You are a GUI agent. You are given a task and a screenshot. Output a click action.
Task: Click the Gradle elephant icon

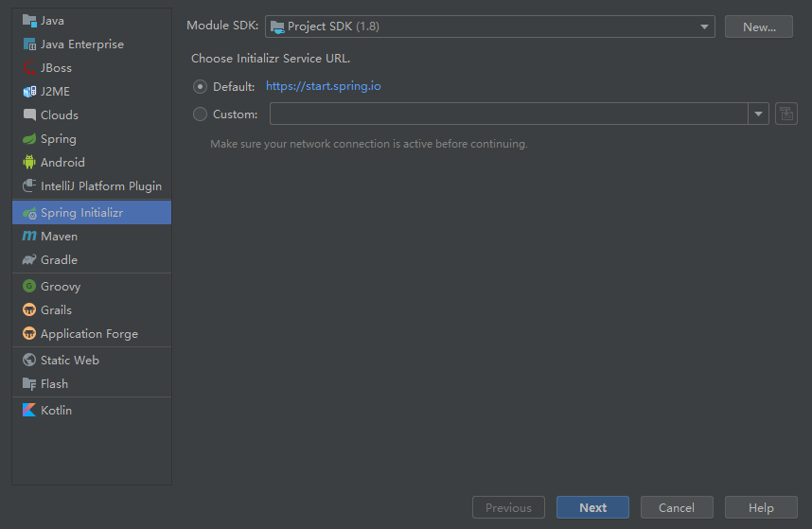point(29,260)
